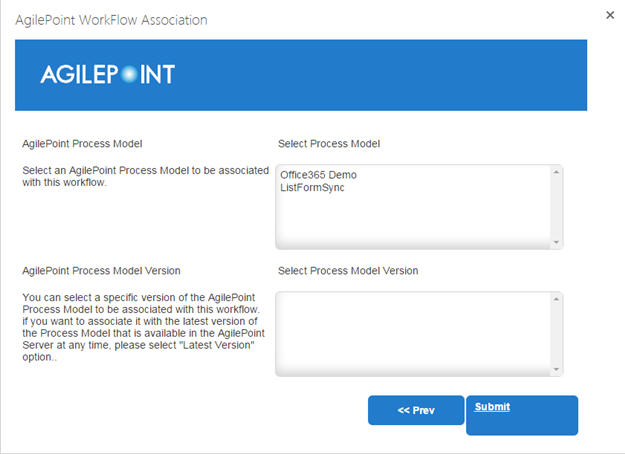
Task: Click up arrow of Version list scrollbar
Action: pos(556,299)
